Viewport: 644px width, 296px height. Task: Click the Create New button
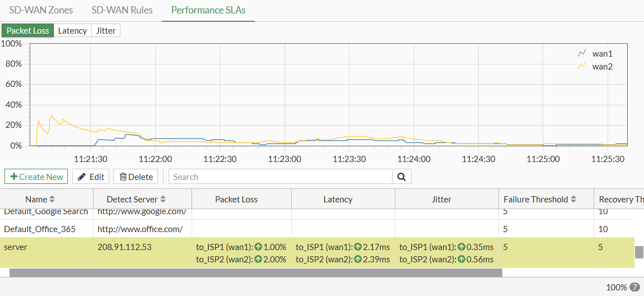36,177
